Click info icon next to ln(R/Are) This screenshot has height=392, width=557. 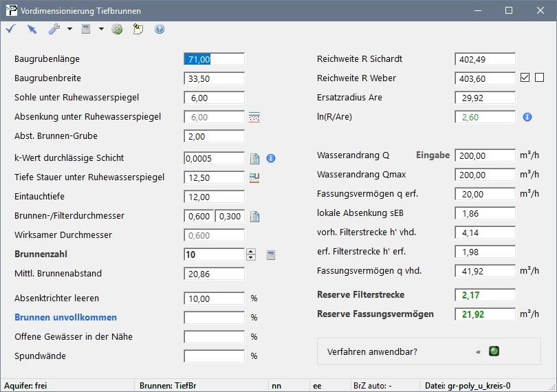pyautogui.click(x=527, y=117)
